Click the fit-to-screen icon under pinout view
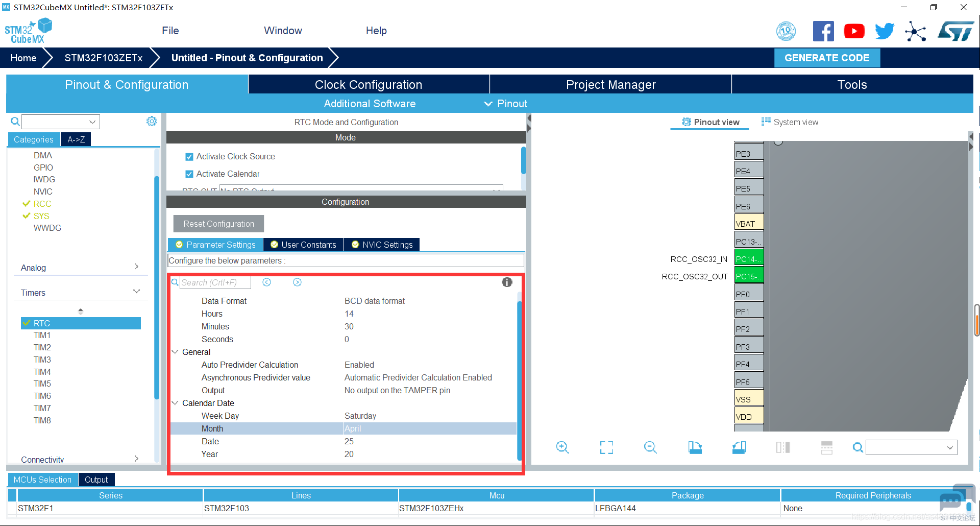The height and width of the screenshot is (526, 980). tap(606, 448)
